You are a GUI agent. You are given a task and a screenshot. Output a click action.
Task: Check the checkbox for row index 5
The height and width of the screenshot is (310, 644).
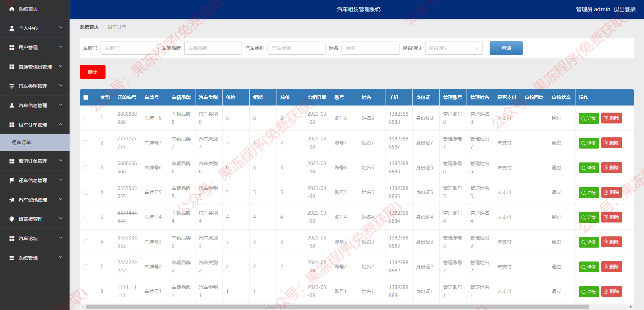click(x=86, y=217)
